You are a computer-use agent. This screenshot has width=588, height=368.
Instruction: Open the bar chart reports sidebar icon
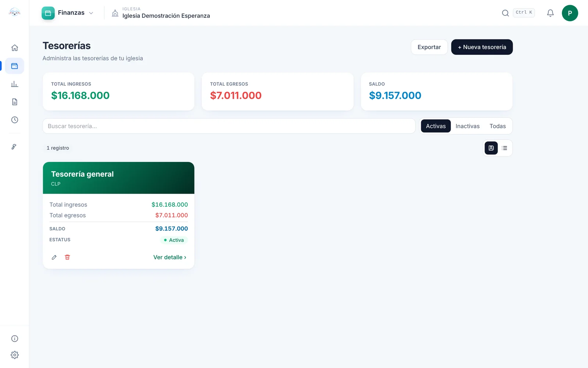[x=15, y=84]
